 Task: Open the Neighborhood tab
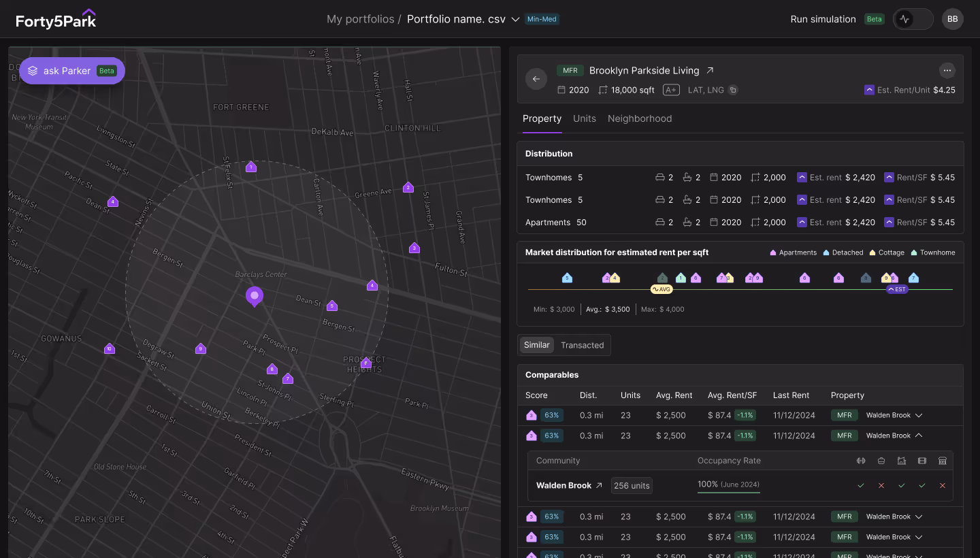(x=640, y=118)
